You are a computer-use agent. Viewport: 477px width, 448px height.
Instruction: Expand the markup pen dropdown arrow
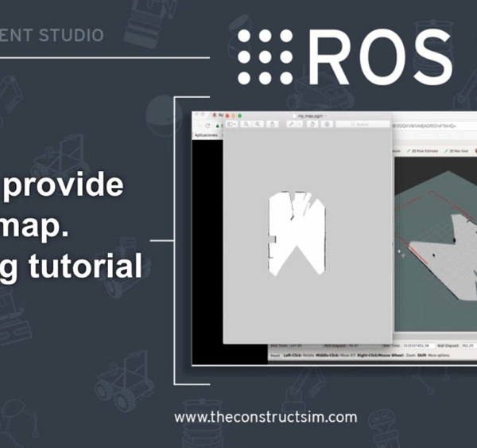(300, 124)
